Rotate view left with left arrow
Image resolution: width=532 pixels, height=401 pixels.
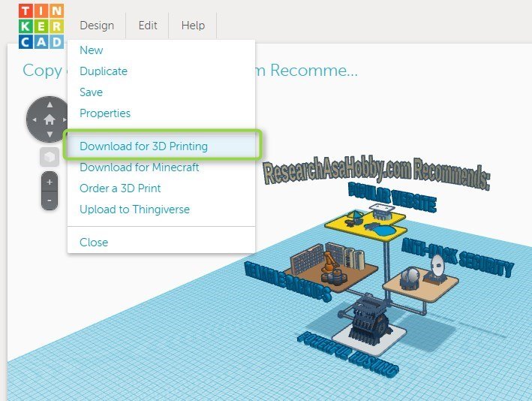[x=35, y=119]
